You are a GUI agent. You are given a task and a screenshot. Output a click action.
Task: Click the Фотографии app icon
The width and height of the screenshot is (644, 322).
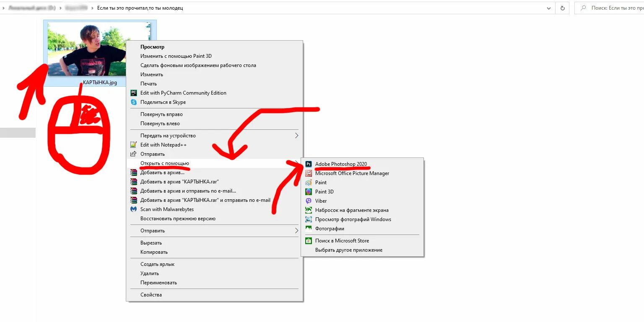pyautogui.click(x=309, y=229)
